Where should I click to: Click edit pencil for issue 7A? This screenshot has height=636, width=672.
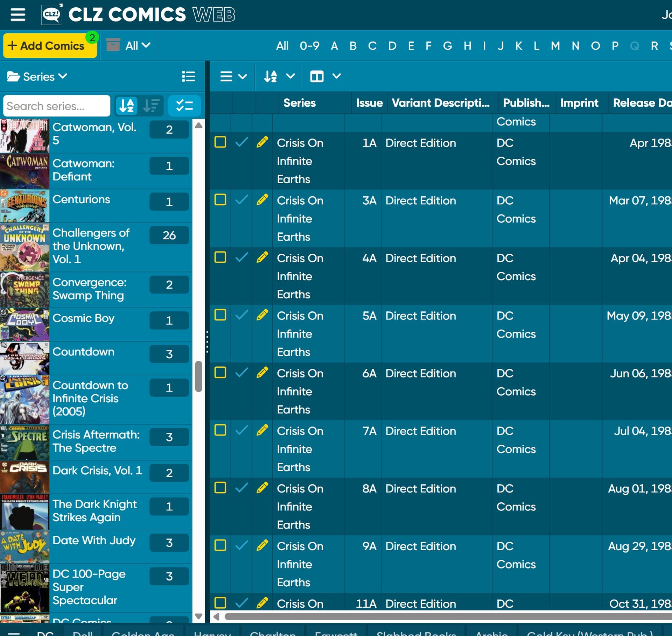click(x=262, y=430)
